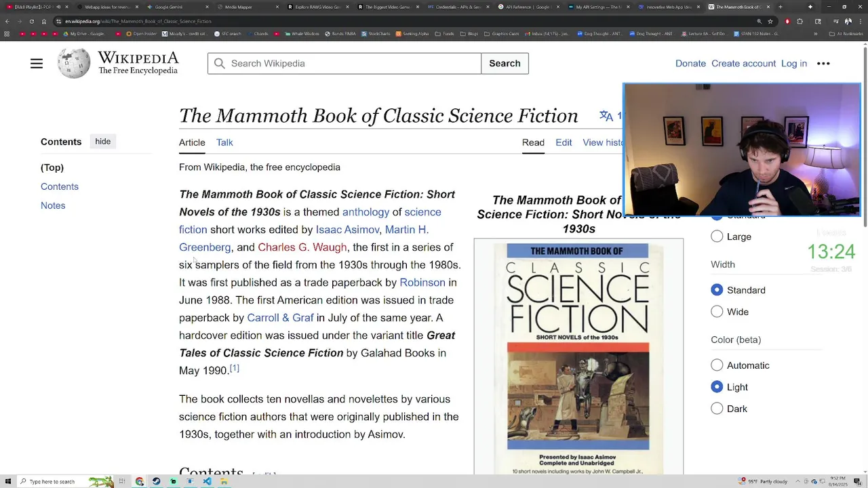Bookmark this page with the star icon
Viewport: 868px width, 488px height.
coord(770,21)
